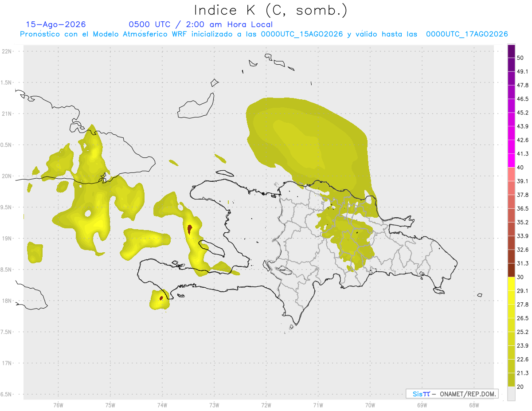Click the color bar label '37.8'
The width and height of the screenshot is (532, 411).
523,195
